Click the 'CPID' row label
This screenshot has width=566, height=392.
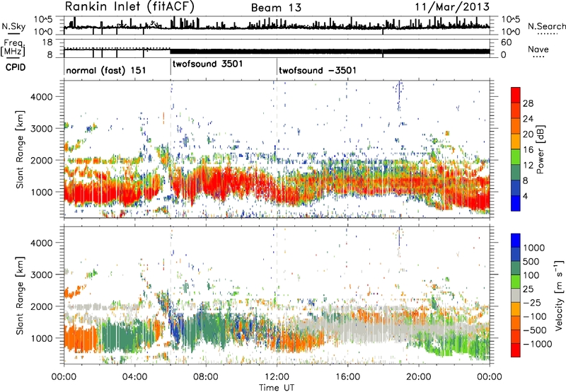coord(16,67)
